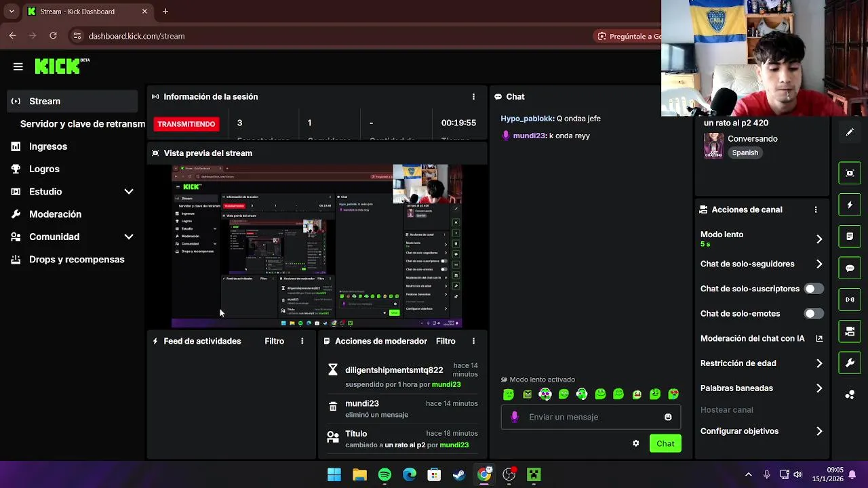Click in Enviar un mensaje field
Screen dimensions: 868x488
(590, 417)
